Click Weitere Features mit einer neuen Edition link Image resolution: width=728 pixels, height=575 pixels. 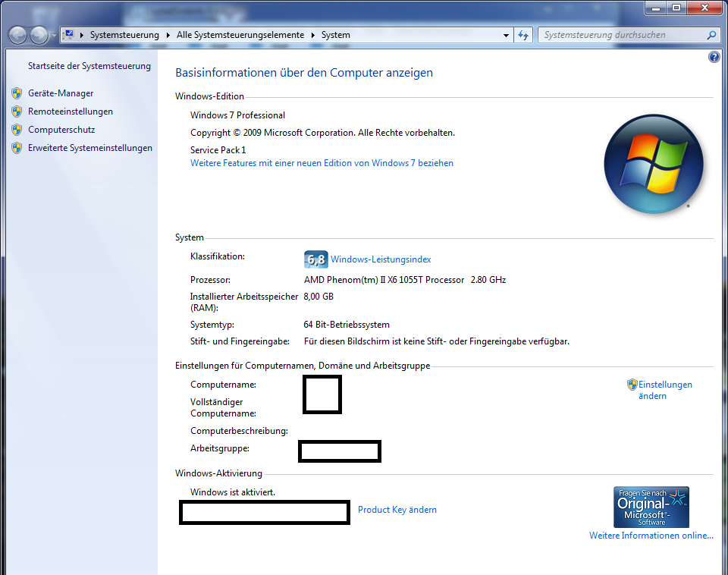point(322,163)
